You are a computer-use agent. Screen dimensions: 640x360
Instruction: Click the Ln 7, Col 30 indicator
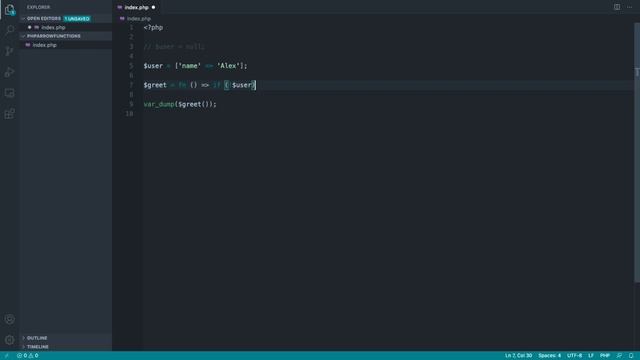click(518, 356)
